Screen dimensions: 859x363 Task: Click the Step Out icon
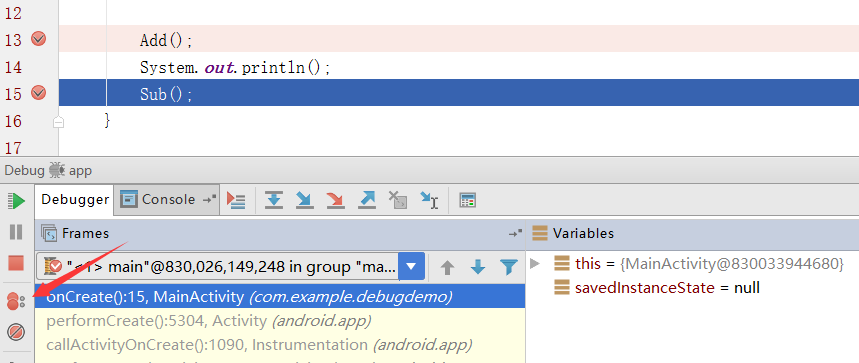tap(366, 200)
